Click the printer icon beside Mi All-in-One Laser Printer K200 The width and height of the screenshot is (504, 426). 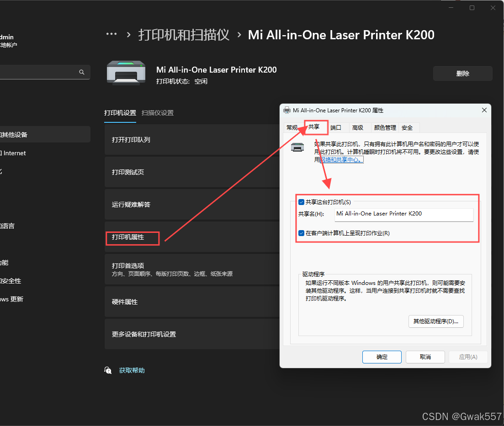126,72
